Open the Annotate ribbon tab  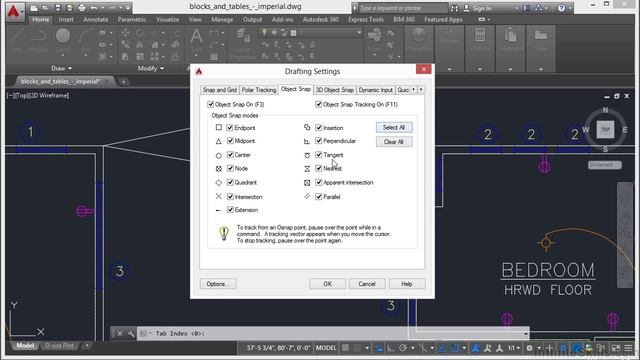96,19
